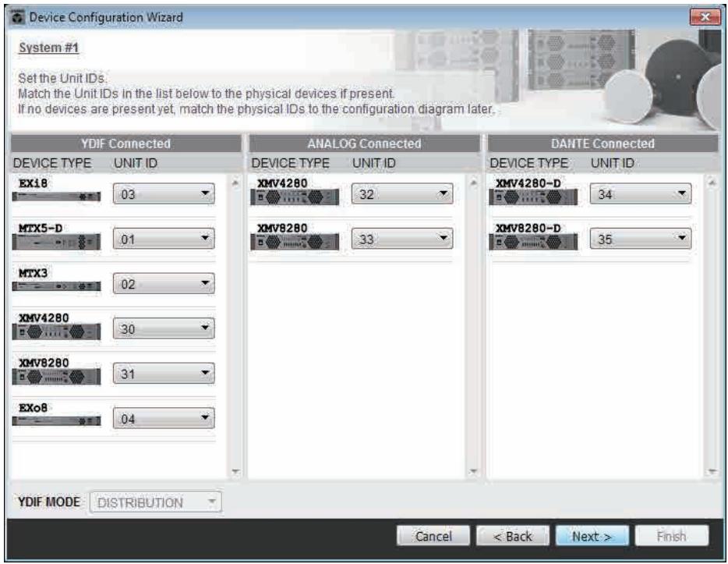Click the MTX3 device name label
This screenshot has width=728, height=564.
click(x=33, y=273)
